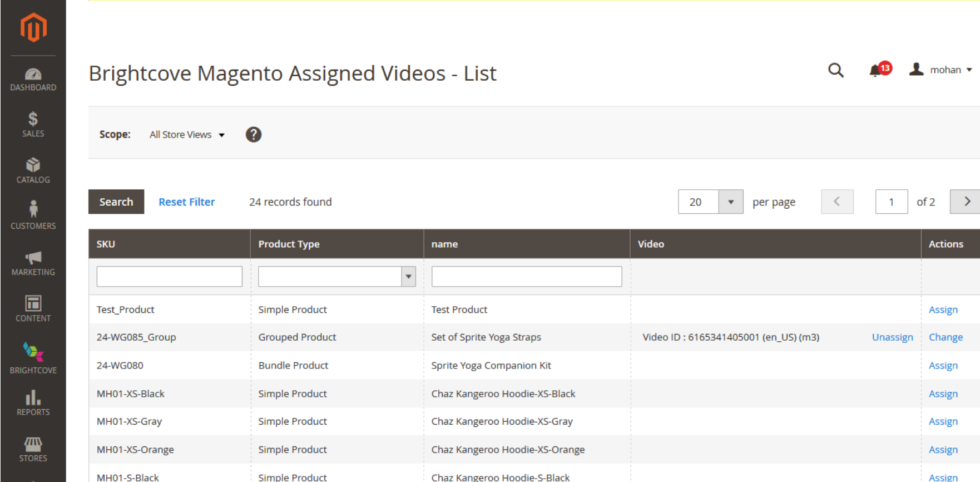980x482 pixels.
Task: Open the Reports sidebar menu
Action: [x=33, y=403]
